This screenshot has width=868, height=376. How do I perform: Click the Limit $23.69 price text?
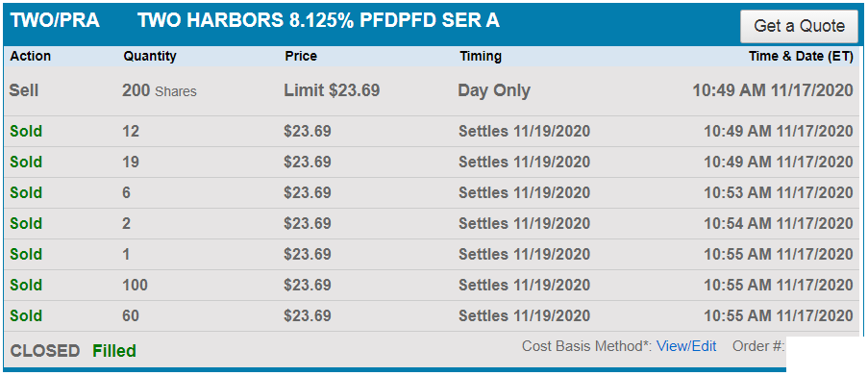coord(332,90)
